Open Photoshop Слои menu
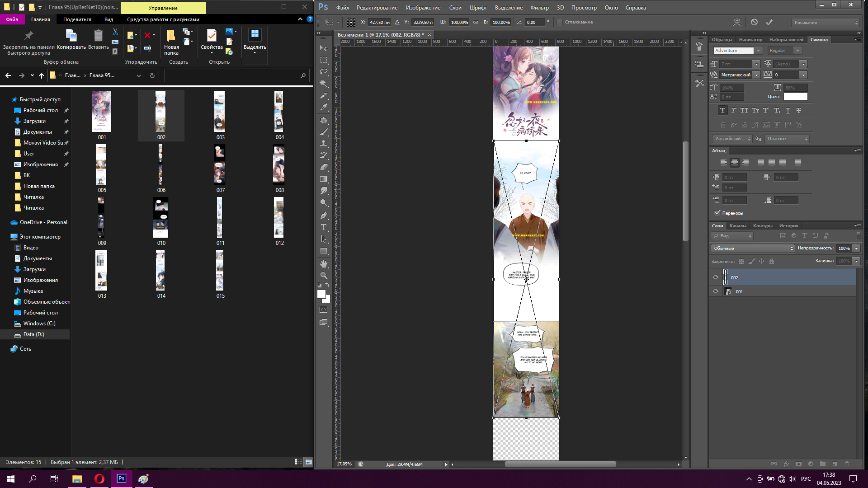Image resolution: width=868 pixels, height=488 pixels. (455, 8)
